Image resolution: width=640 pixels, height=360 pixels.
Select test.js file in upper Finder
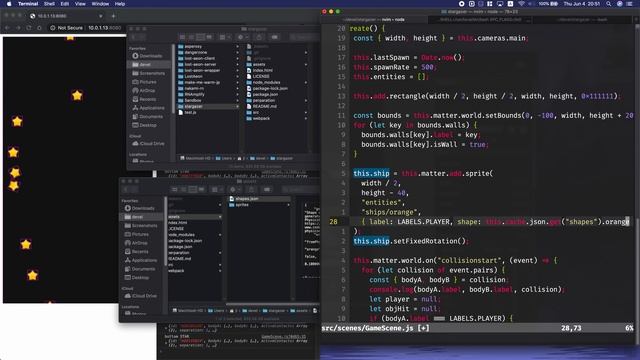click(x=187, y=112)
